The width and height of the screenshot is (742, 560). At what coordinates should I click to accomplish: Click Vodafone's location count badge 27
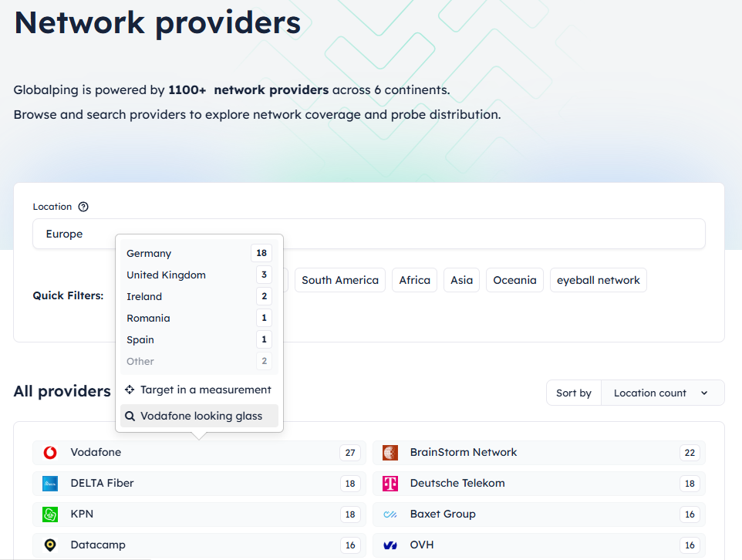(350, 453)
